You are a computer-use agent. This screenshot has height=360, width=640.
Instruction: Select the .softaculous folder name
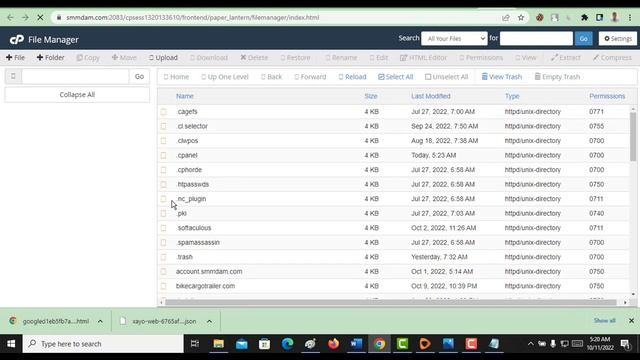pos(193,228)
